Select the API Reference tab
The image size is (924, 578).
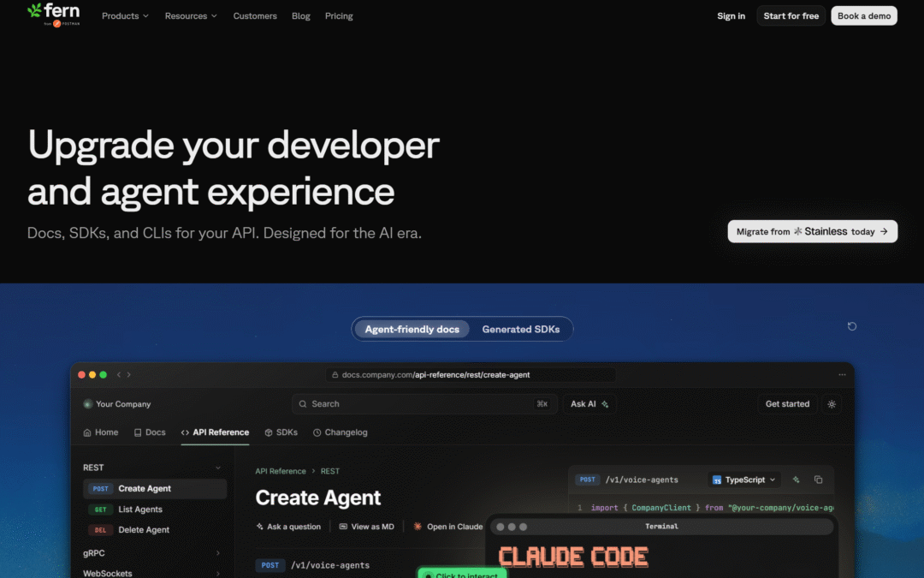click(x=215, y=432)
